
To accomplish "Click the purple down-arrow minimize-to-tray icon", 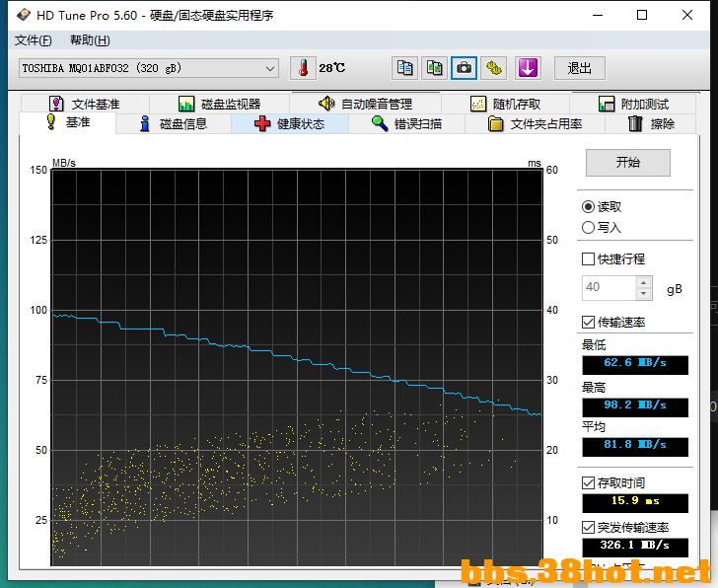I will 528,68.
